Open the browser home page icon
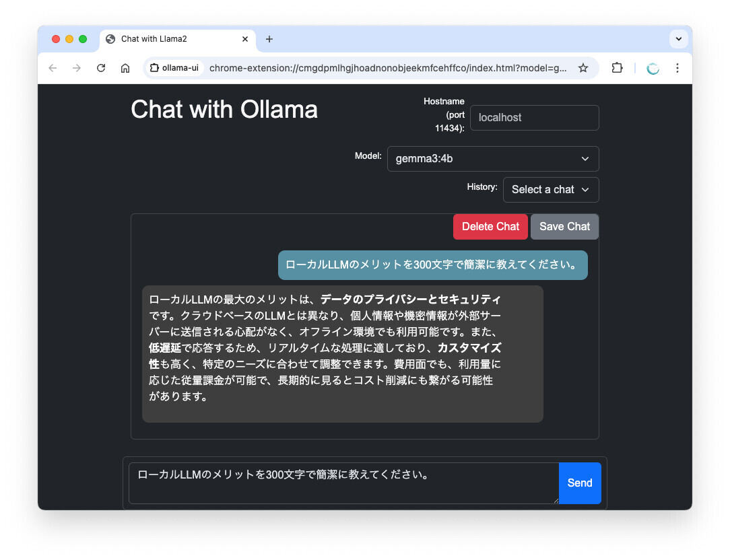The height and width of the screenshot is (560, 730). pos(125,68)
